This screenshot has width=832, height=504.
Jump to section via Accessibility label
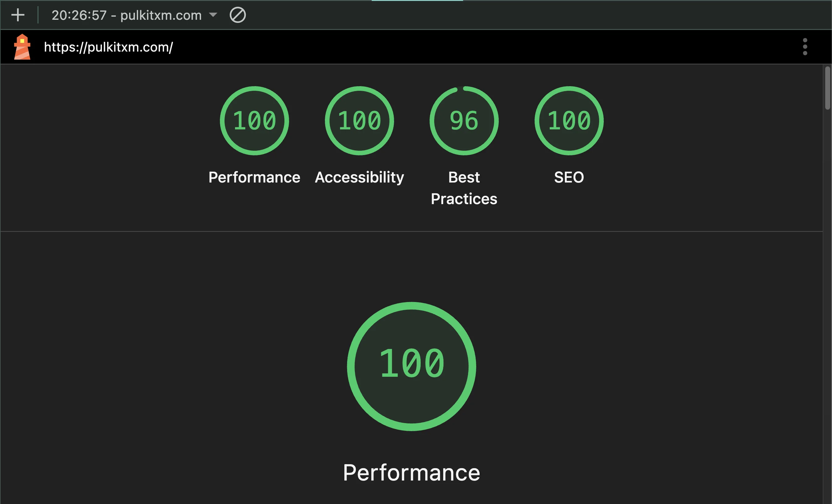click(x=359, y=177)
